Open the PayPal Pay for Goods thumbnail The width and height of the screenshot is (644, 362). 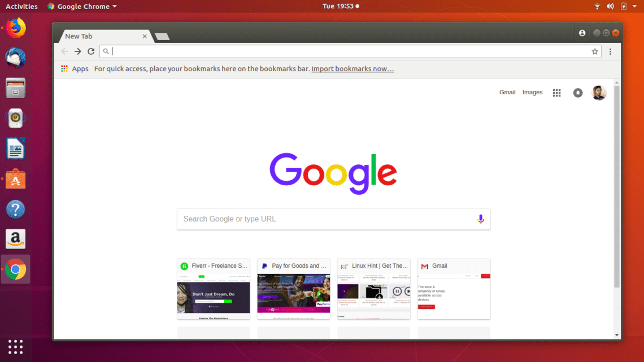coord(294,289)
